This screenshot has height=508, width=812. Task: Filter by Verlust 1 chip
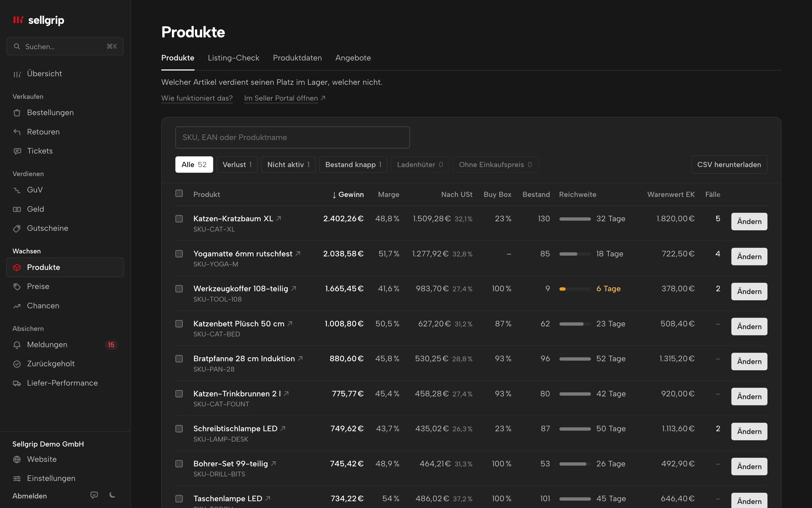click(237, 165)
